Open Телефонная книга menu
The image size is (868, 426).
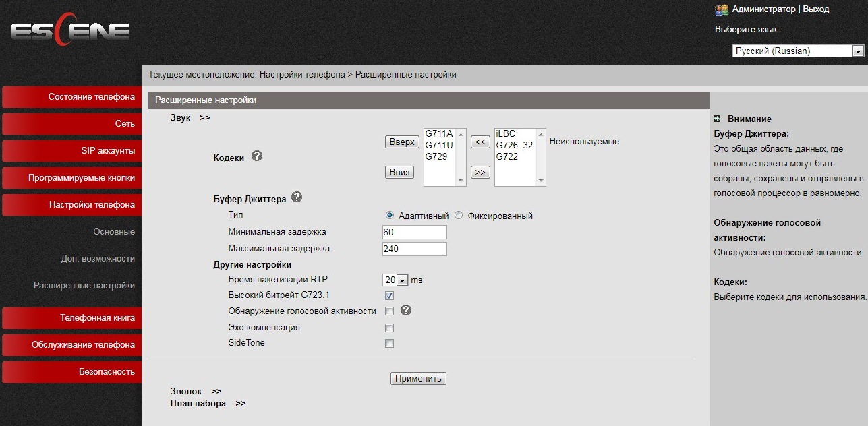click(71, 318)
